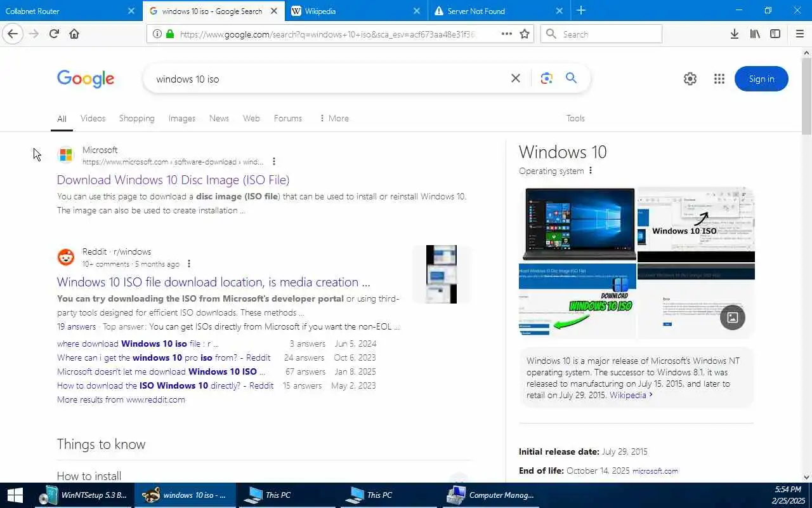Open 'How to download the ISO Windows 10 directly' link
Viewport: 812px width, 508px height.
coord(166,385)
